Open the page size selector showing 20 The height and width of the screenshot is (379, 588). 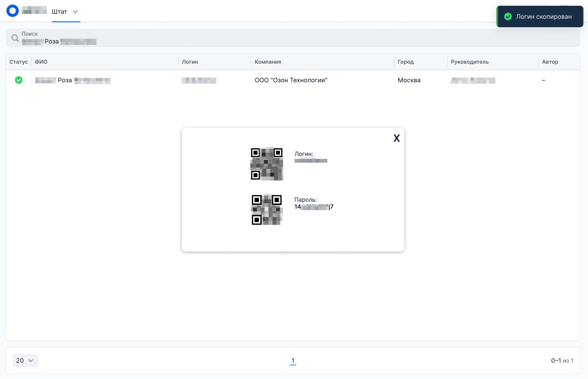click(25, 360)
